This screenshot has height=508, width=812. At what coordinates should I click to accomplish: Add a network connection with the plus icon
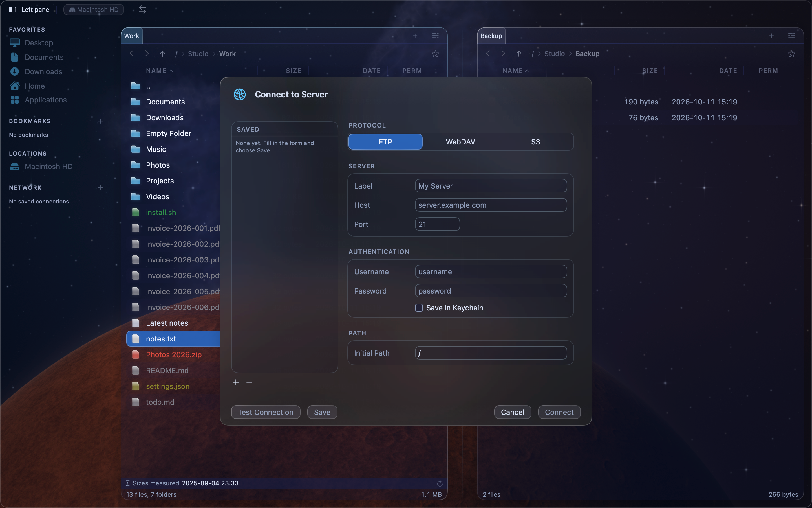(100, 187)
